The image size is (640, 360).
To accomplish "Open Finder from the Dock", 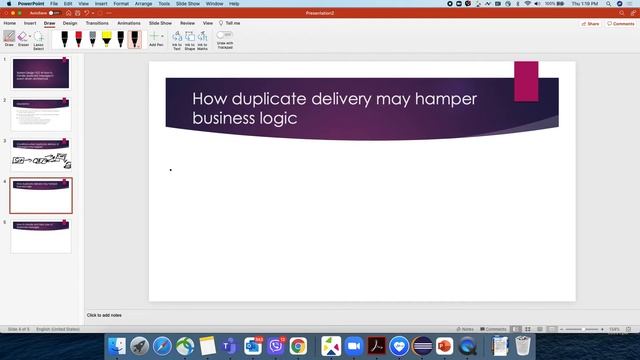I will tap(117, 346).
